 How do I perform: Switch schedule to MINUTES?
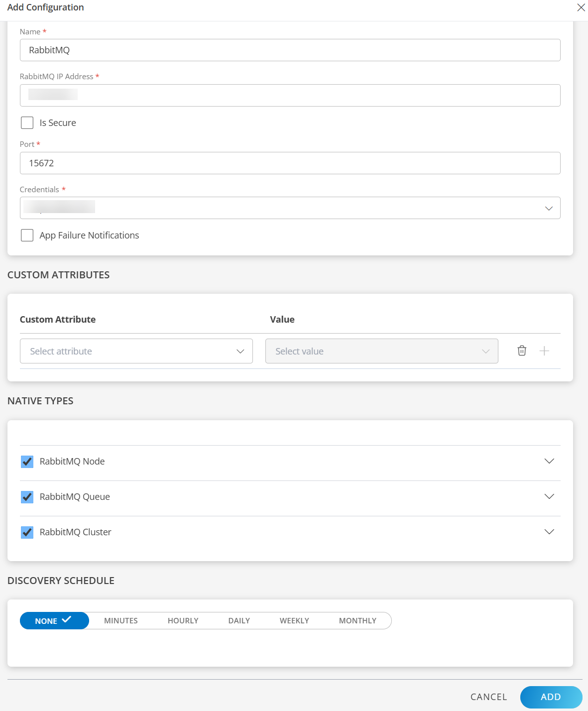121,621
